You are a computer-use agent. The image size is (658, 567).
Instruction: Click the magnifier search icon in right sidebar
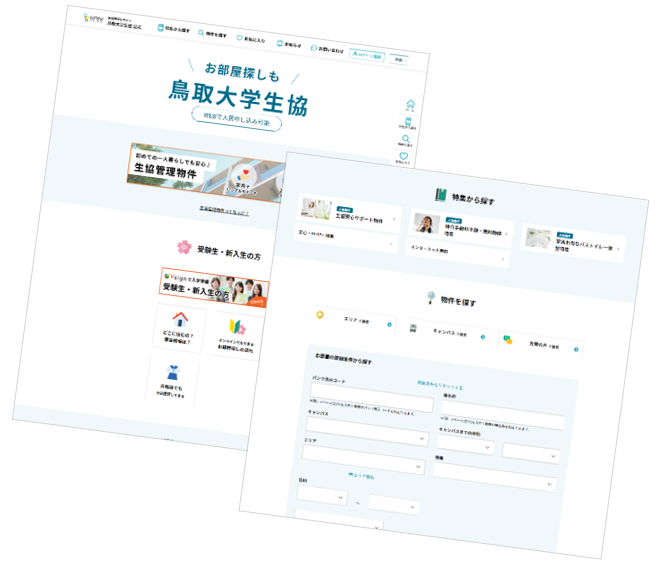405,140
